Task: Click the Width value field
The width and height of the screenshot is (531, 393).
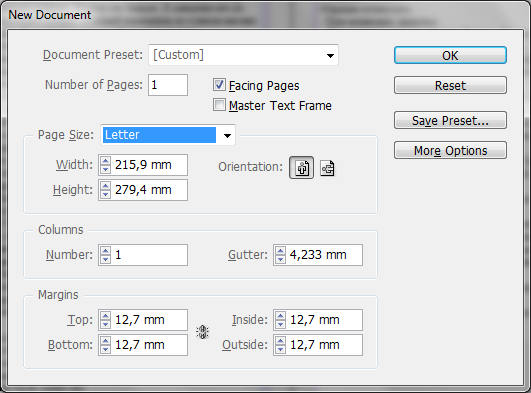Action: point(149,165)
